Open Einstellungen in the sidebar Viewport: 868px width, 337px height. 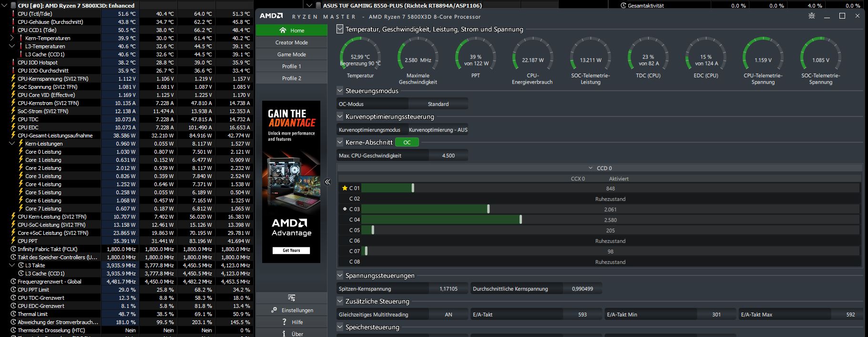coord(292,310)
